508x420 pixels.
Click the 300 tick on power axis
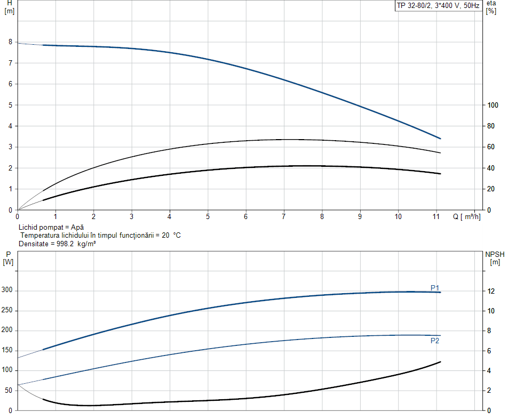7,290
